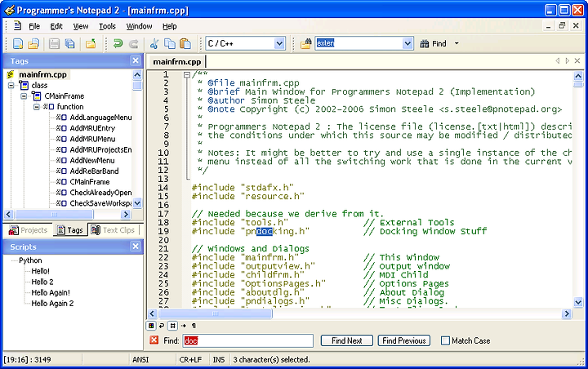Switch to the Text Clips tab
This screenshot has width=588, height=369.
point(113,230)
